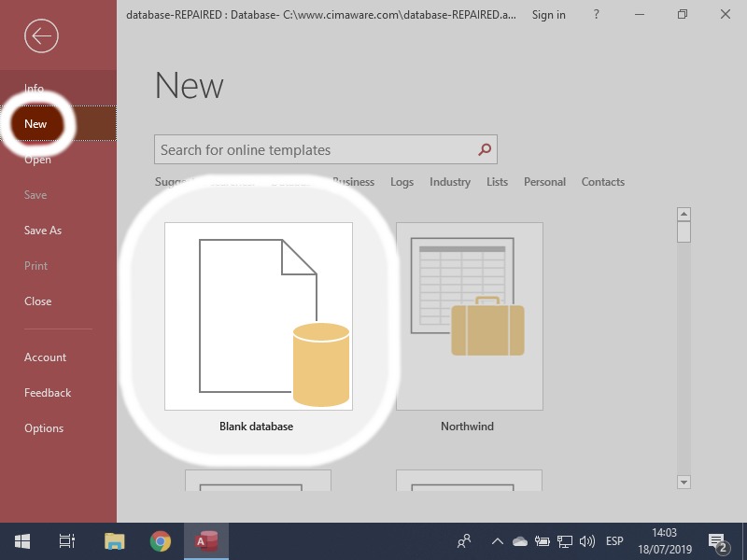Image resolution: width=747 pixels, height=560 pixels.
Task: Show hidden system tray icons
Action: pyautogui.click(x=498, y=541)
